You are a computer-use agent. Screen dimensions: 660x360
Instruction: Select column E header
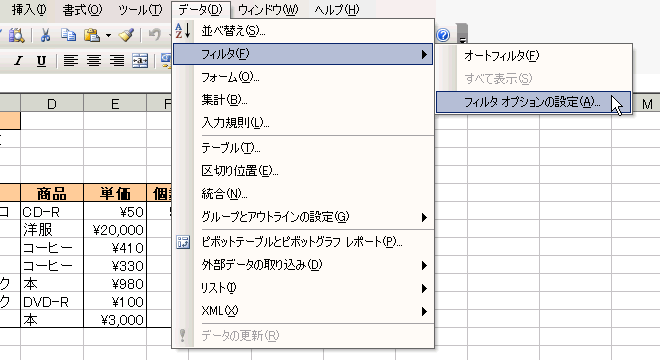[x=115, y=104]
